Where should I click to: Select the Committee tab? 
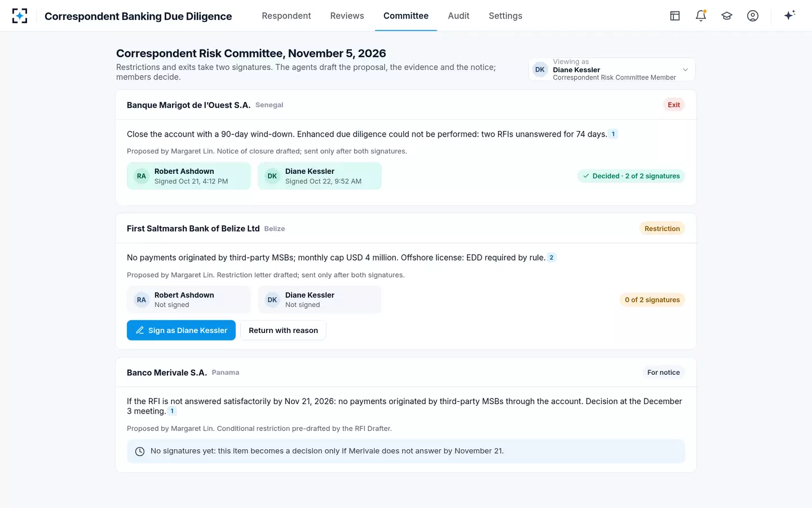406,16
